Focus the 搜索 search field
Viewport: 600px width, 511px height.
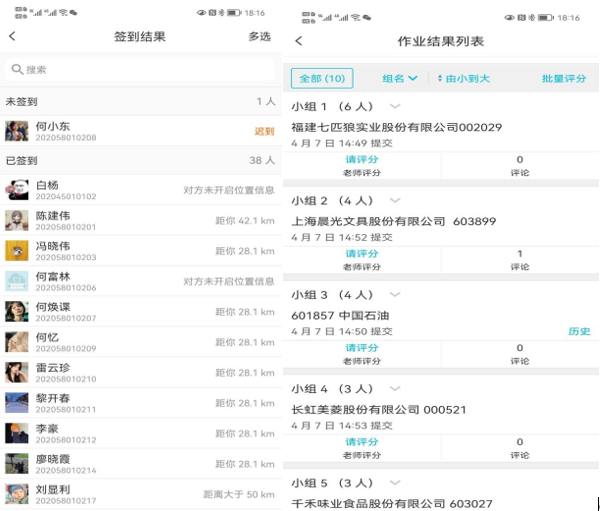point(140,69)
